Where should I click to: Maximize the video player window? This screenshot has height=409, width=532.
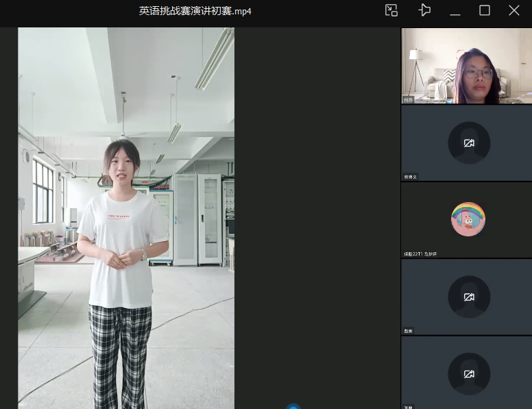[485, 10]
